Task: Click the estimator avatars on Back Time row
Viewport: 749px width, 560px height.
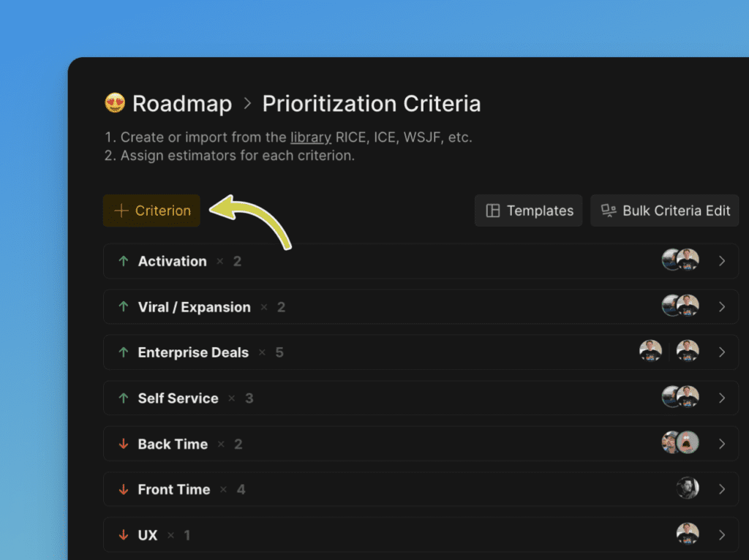Action: click(680, 443)
